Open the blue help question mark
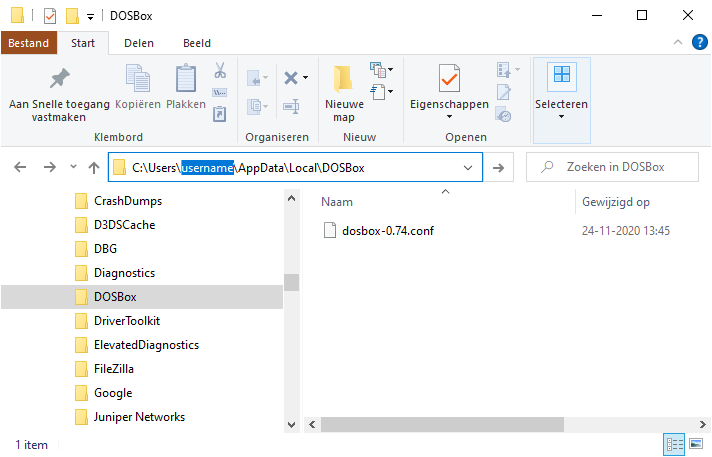 pyautogui.click(x=699, y=43)
